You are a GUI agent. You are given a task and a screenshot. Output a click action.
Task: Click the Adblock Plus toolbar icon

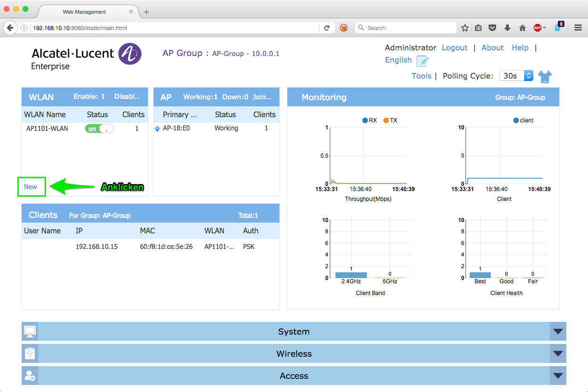coord(538,28)
